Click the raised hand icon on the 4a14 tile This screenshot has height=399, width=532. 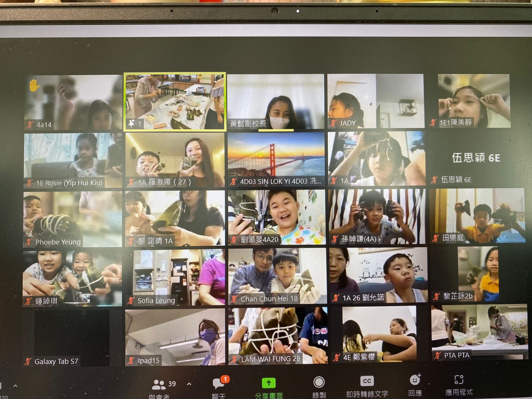(34, 85)
